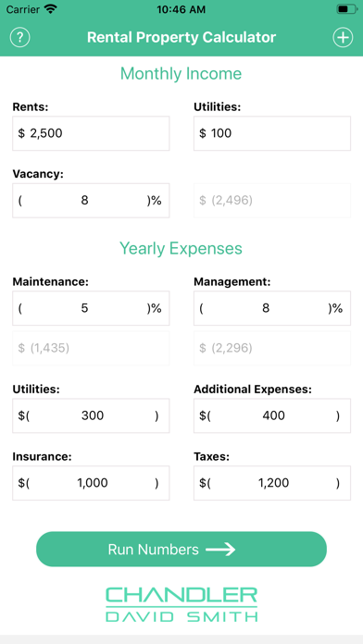This screenshot has height=644, width=363.
Task: Select the yearly Utilities expense field
Action: [91, 415]
